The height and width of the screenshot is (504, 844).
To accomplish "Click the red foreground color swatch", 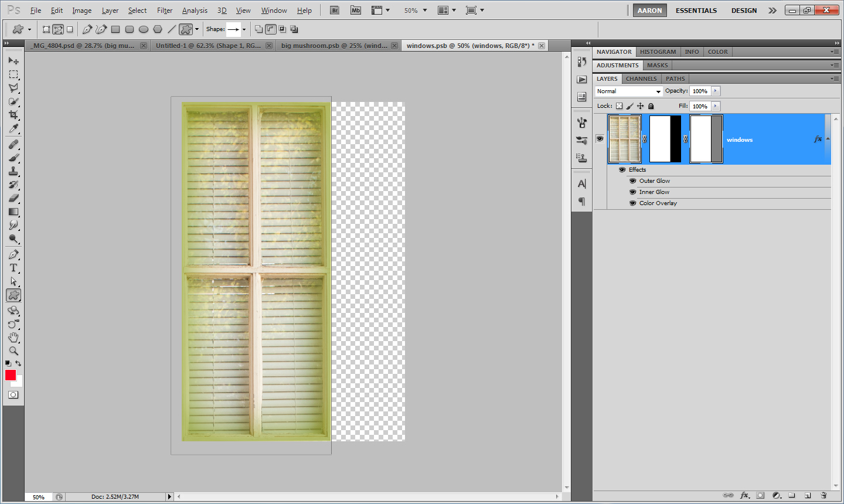I will coord(10,375).
